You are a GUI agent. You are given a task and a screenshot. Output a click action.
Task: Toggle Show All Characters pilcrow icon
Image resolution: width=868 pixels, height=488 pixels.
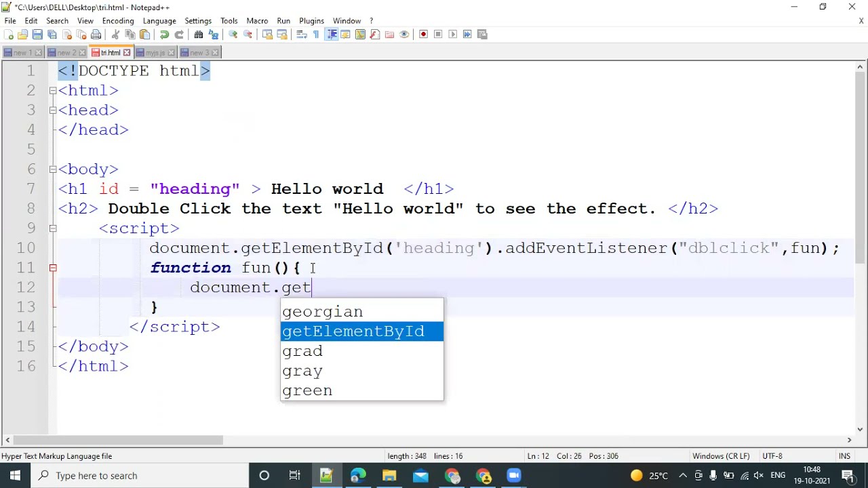point(316,35)
